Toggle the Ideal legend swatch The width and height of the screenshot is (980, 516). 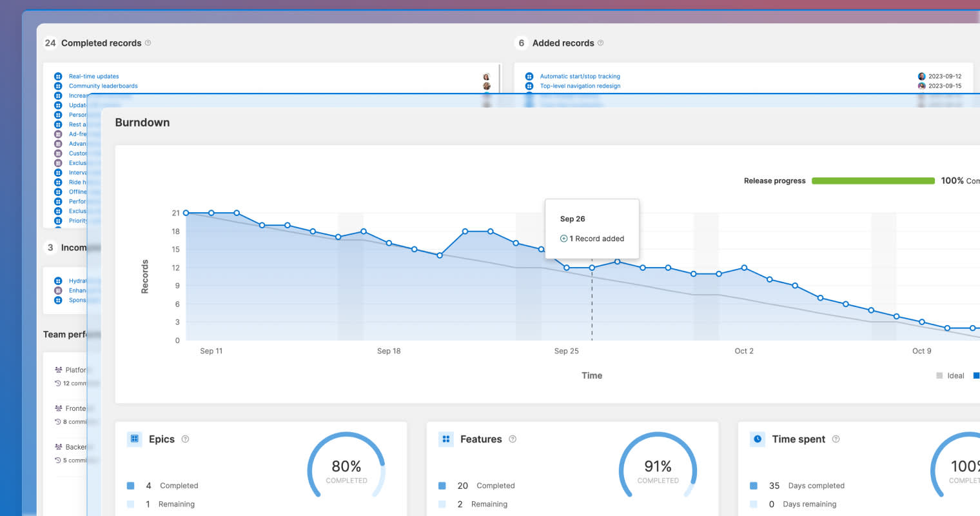coord(939,375)
